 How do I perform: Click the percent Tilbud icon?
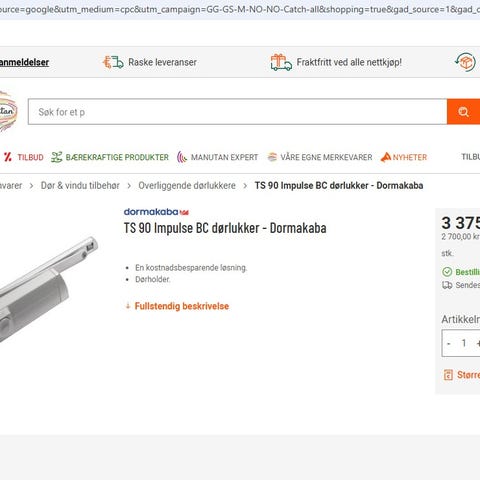(x=8, y=157)
